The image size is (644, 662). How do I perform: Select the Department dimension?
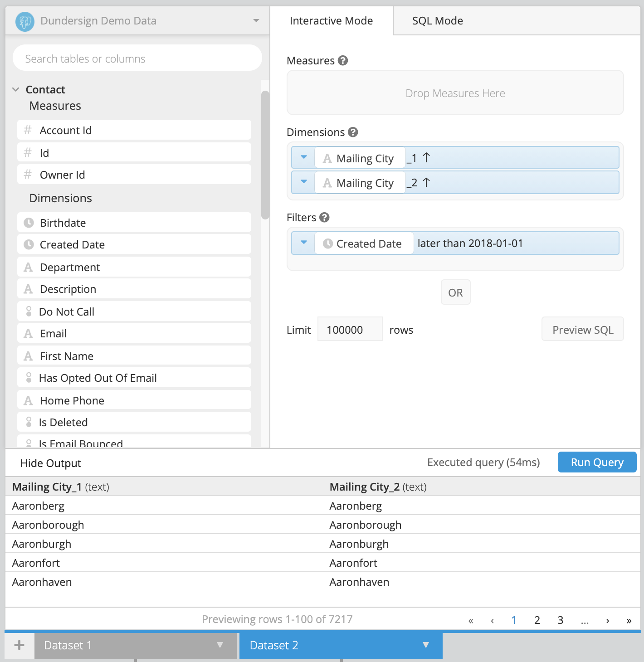click(134, 267)
